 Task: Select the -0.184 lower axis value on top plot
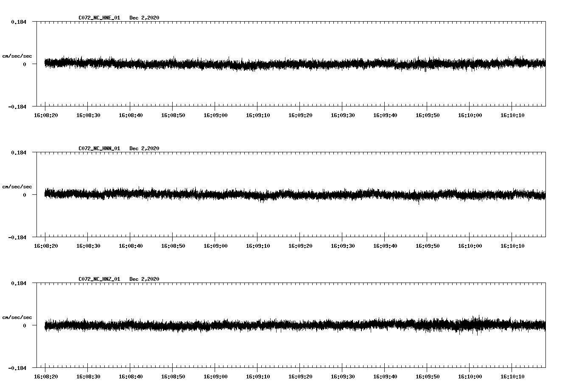click(x=16, y=106)
